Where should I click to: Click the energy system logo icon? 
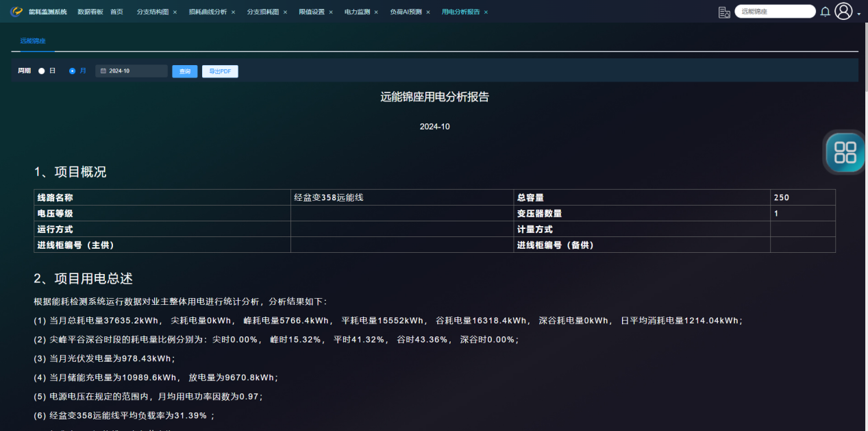[16, 12]
